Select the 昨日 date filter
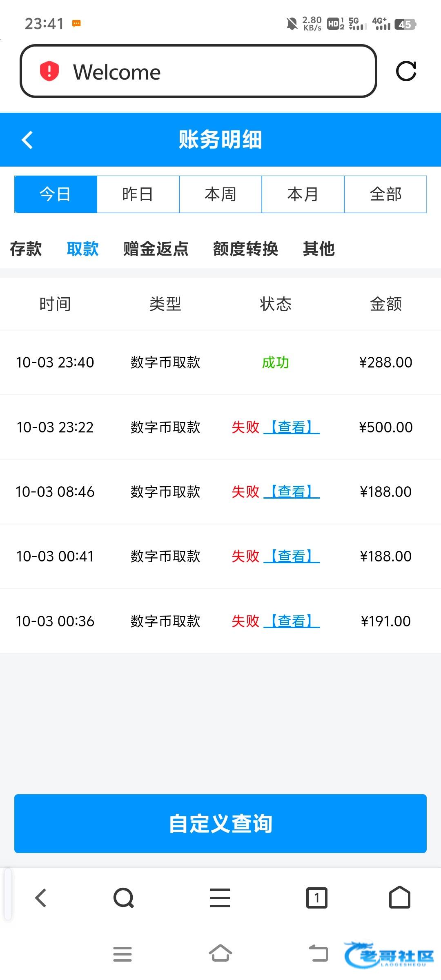 138,194
